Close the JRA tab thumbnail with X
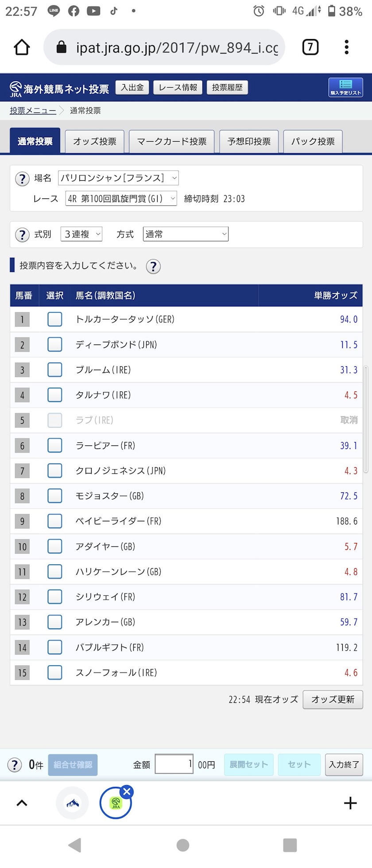 coord(127,791)
